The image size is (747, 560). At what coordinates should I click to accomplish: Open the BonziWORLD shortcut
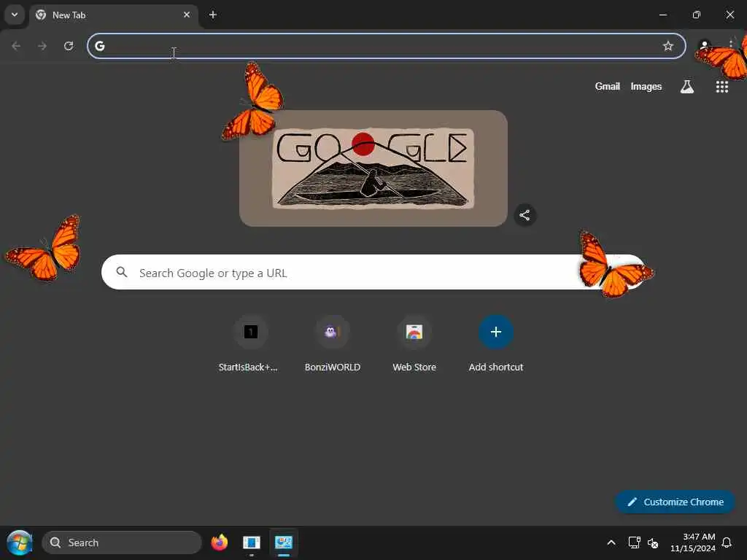click(333, 343)
